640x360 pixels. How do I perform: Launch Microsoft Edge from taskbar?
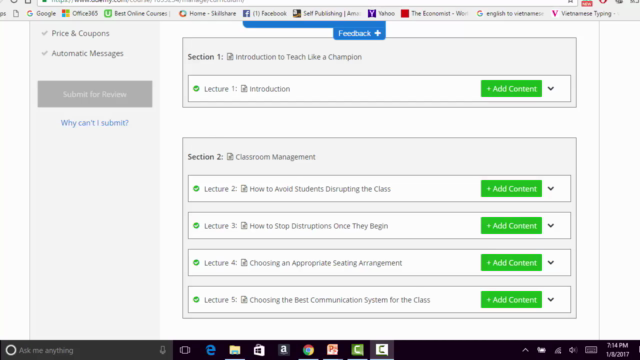pos(211,350)
